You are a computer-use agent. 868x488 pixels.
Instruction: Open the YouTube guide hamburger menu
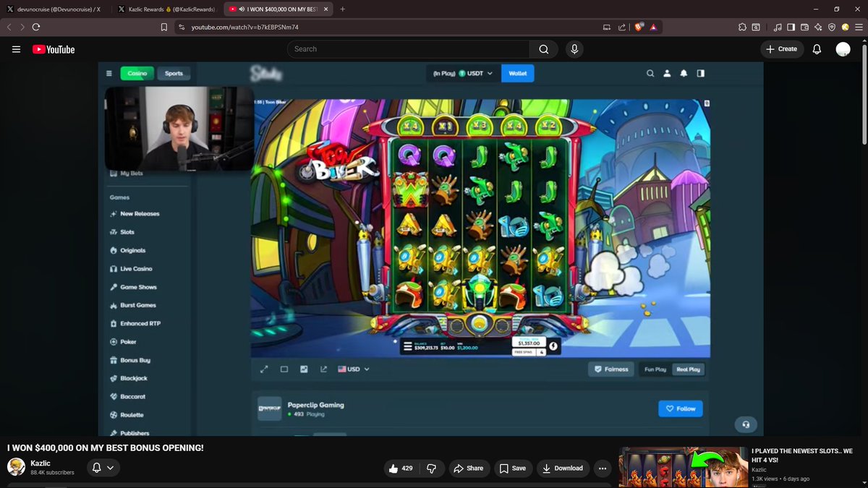click(x=16, y=49)
